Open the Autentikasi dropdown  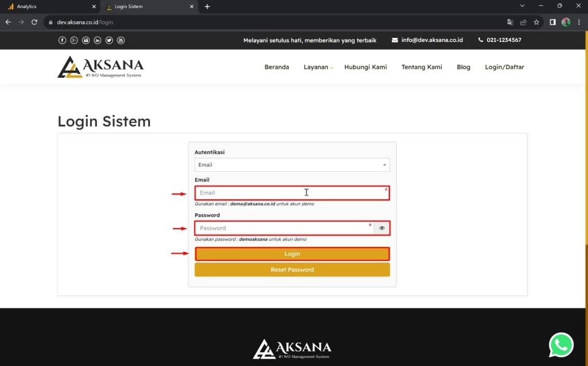[292, 165]
